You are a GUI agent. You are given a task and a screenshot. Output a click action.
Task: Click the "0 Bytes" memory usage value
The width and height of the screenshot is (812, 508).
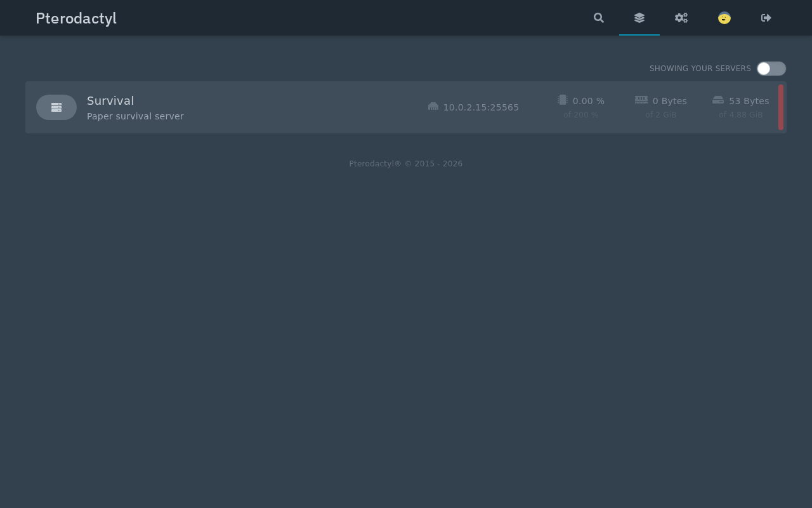pos(670,101)
